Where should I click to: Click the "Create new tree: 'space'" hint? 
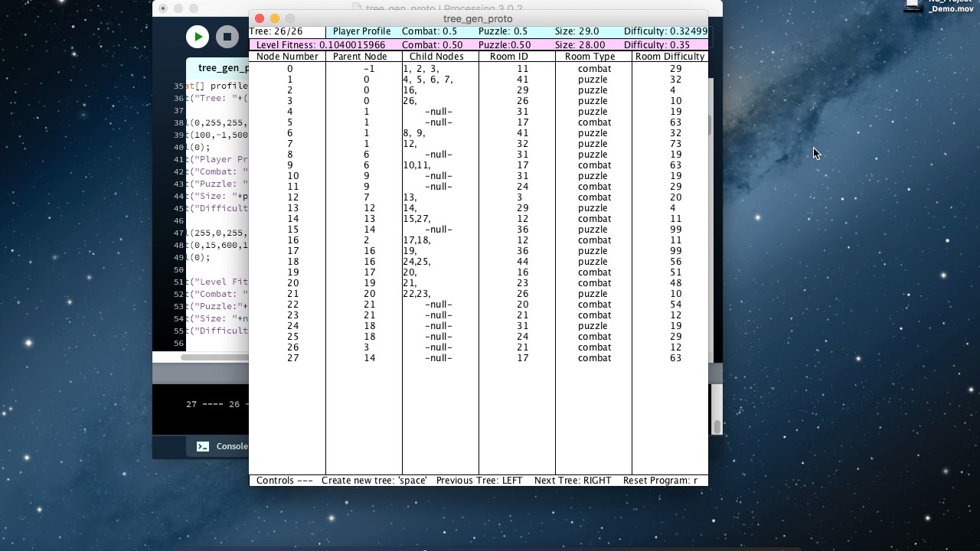[x=374, y=481]
